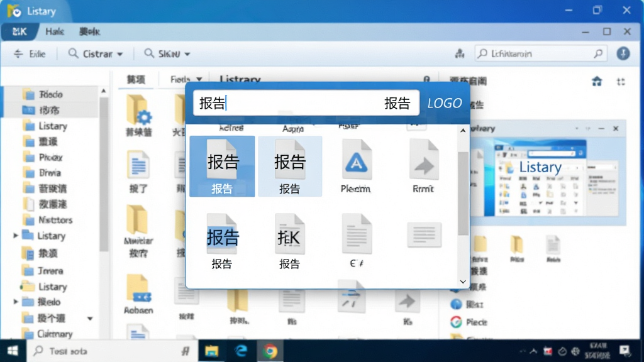The image size is (644, 362).
Task: Open the blue-lined document labeled 按了
Action: click(x=138, y=172)
